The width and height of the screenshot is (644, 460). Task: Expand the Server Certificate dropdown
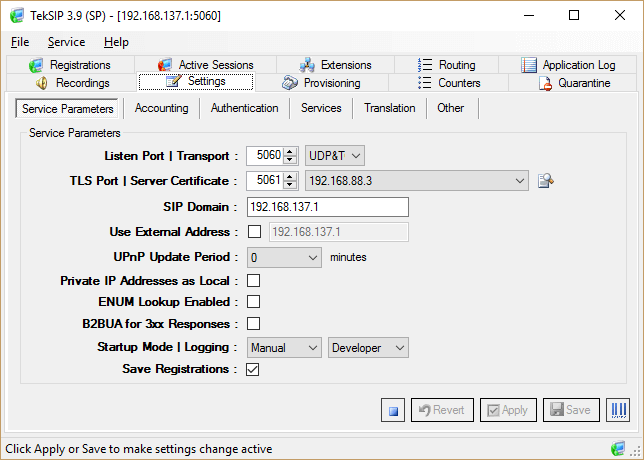point(417,181)
